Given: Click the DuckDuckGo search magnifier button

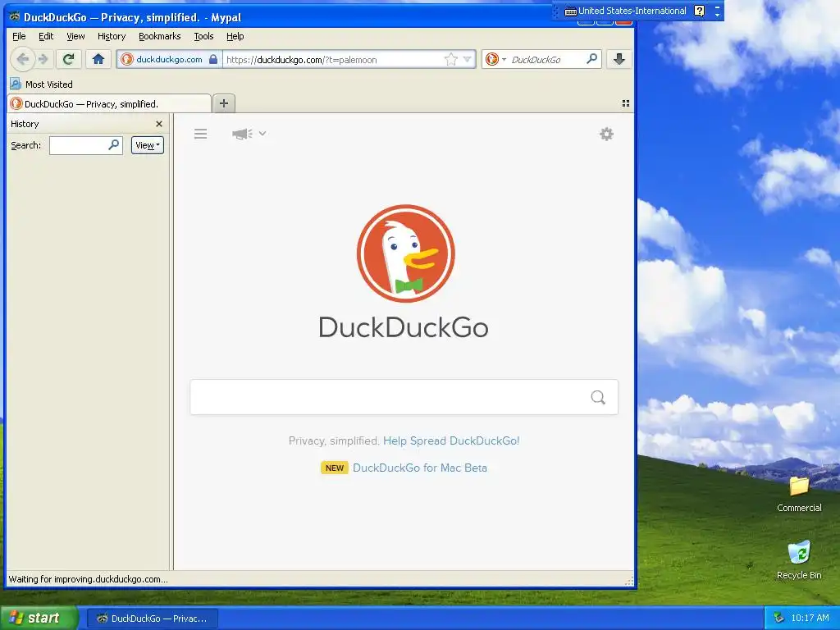Looking at the screenshot, I should (598, 397).
